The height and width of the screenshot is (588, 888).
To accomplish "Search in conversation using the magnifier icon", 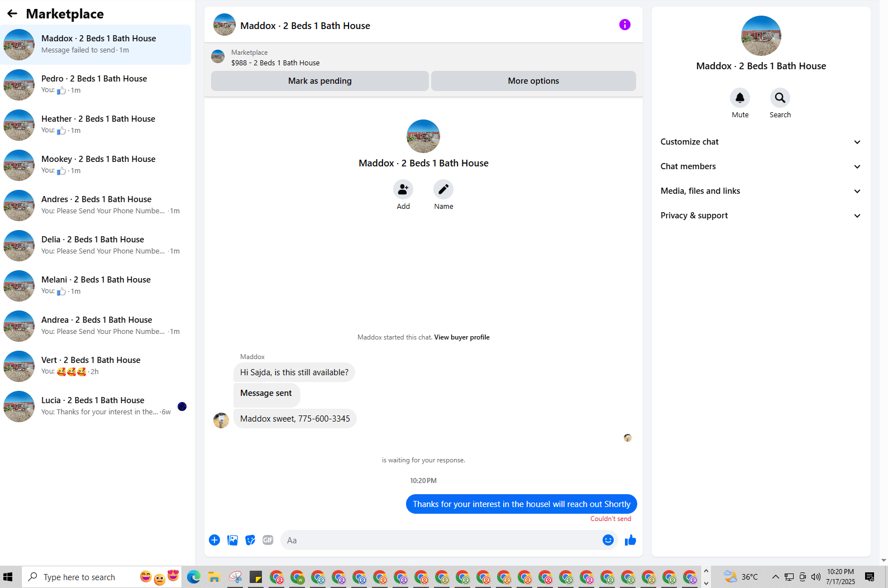I will (x=780, y=98).
